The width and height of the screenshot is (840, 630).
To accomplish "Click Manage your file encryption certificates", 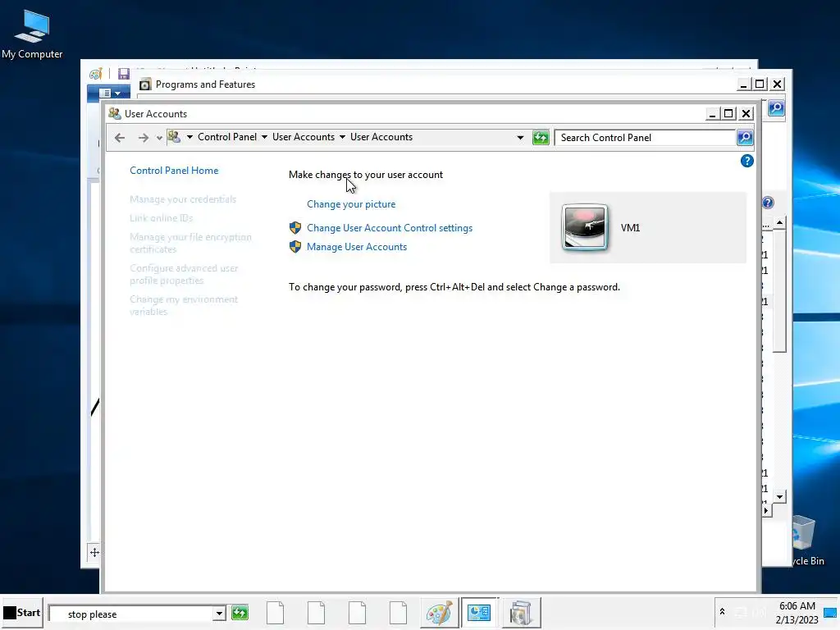I will pos(190,243).
